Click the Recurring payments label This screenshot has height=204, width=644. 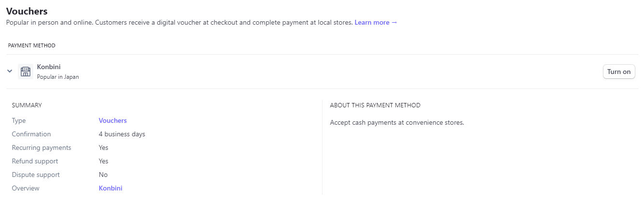(42, 147)
